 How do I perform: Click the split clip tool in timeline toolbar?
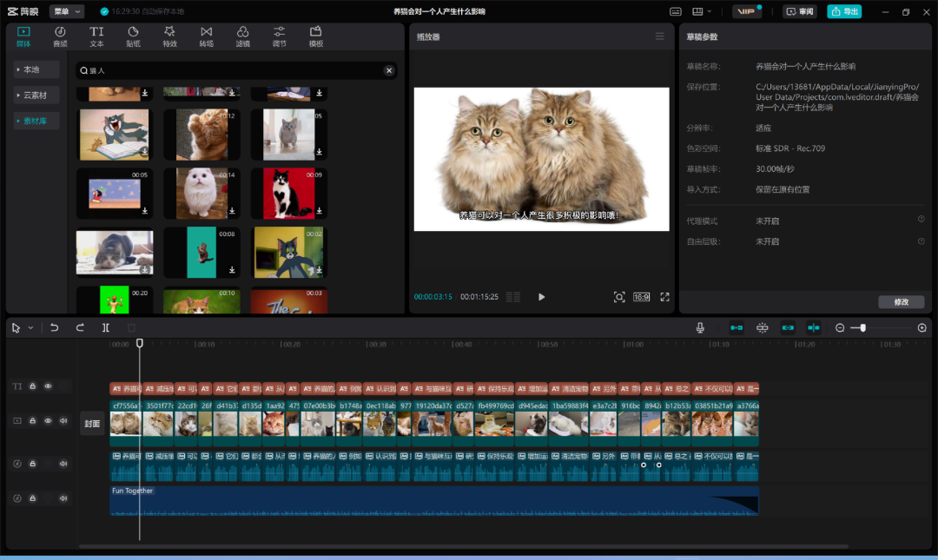pos(105,327)
